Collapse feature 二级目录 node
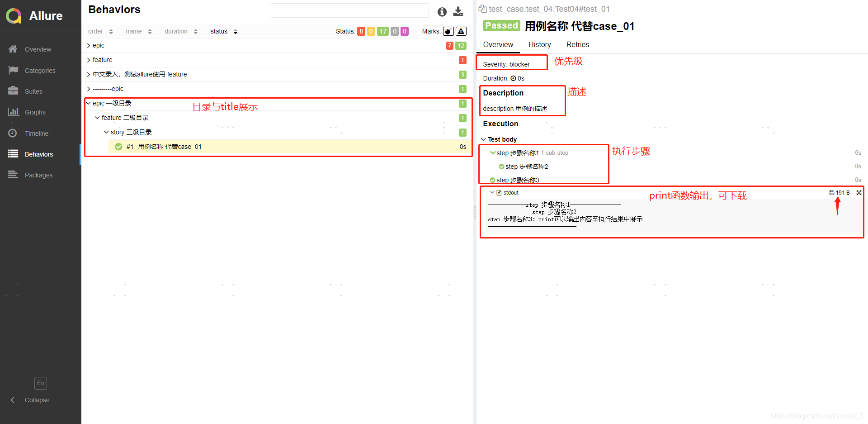Screen dimensions: 868x424 tap(97, 118)
